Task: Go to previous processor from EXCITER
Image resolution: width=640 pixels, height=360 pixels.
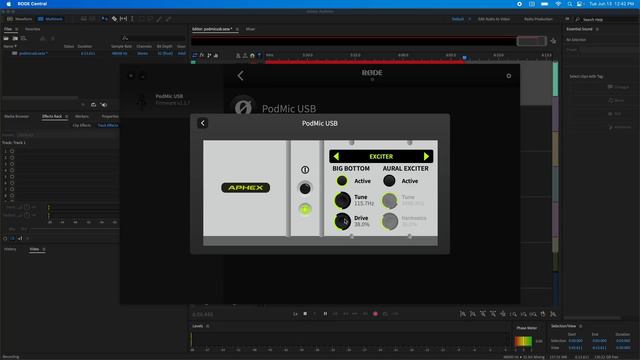Action: 336,156
